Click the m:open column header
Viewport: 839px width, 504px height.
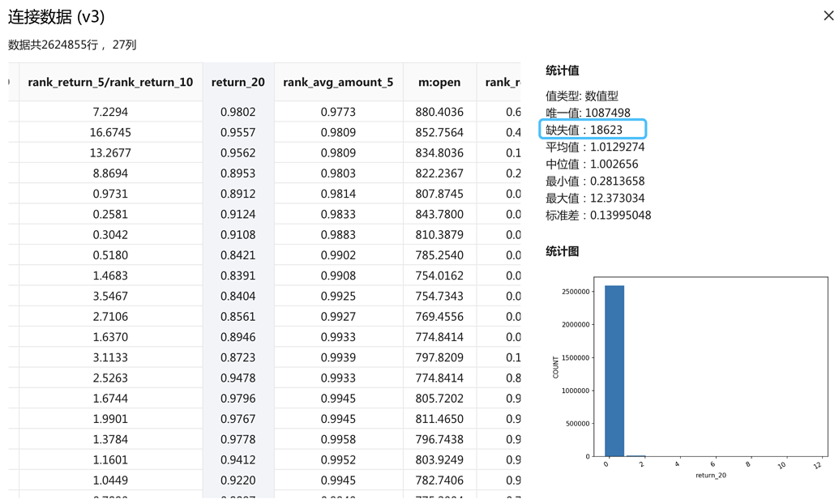[439, 82]
